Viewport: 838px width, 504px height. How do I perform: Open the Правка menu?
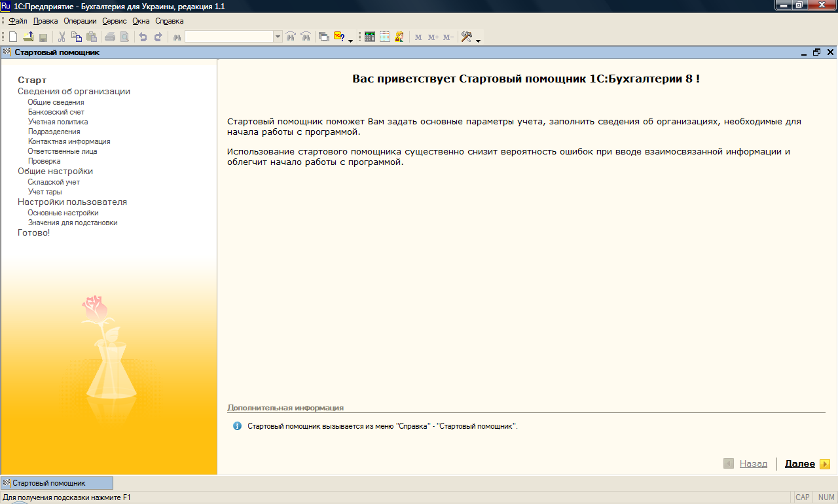(46, 21)
